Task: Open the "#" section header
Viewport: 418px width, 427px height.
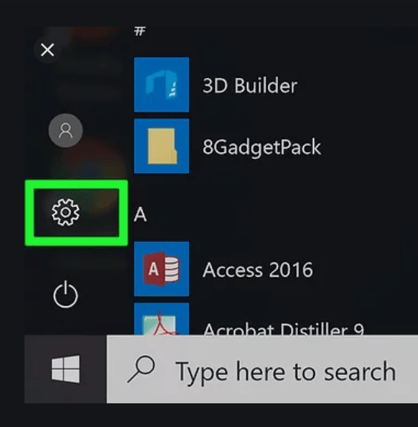Action: [140, 31]
